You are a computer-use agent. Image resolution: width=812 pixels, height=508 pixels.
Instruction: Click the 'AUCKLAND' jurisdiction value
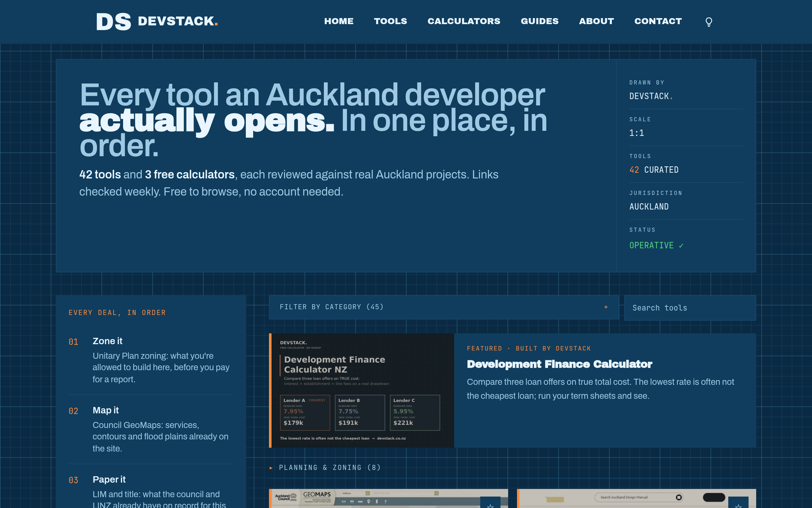tap(649, 207)
